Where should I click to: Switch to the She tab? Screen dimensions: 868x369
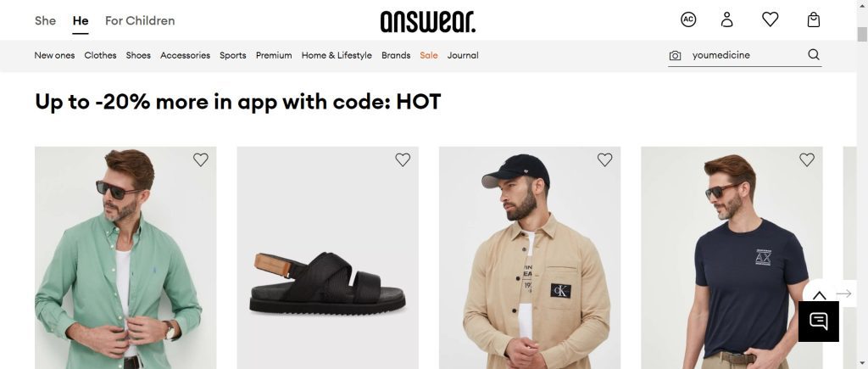click(x=45, y=20)
